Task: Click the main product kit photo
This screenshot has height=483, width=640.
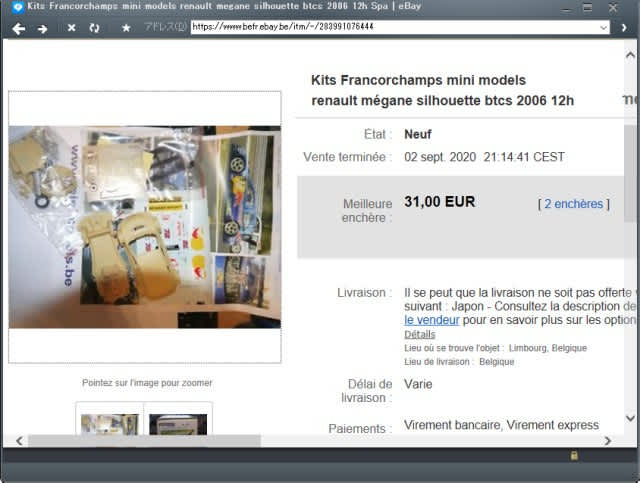Action: coord(144,227)
